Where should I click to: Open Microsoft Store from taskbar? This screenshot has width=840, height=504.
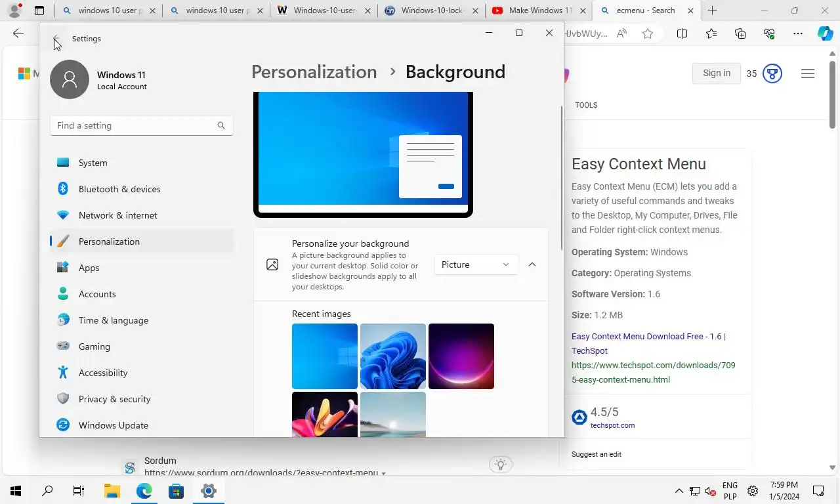(176, 491)
